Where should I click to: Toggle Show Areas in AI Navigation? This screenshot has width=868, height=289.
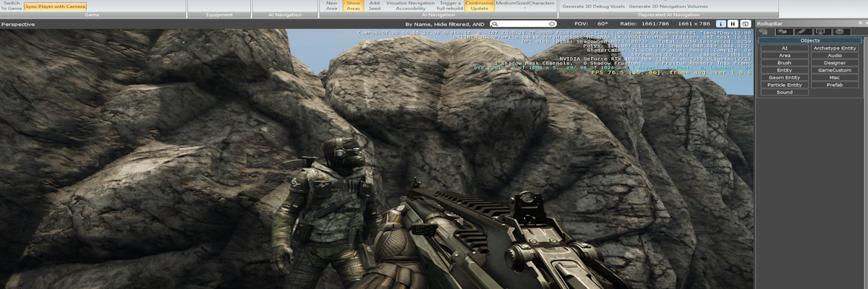tap(353, 6)
